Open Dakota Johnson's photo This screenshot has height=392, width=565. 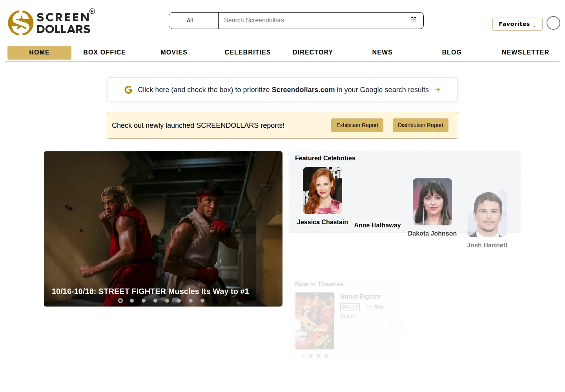[x=432, y=202]
